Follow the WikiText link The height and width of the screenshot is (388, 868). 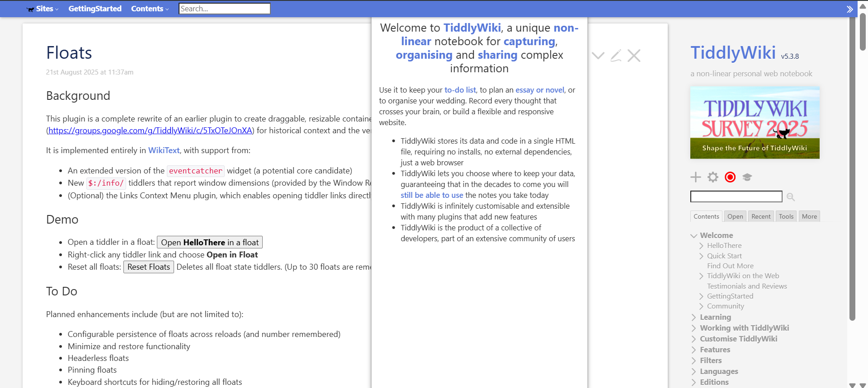164,150
